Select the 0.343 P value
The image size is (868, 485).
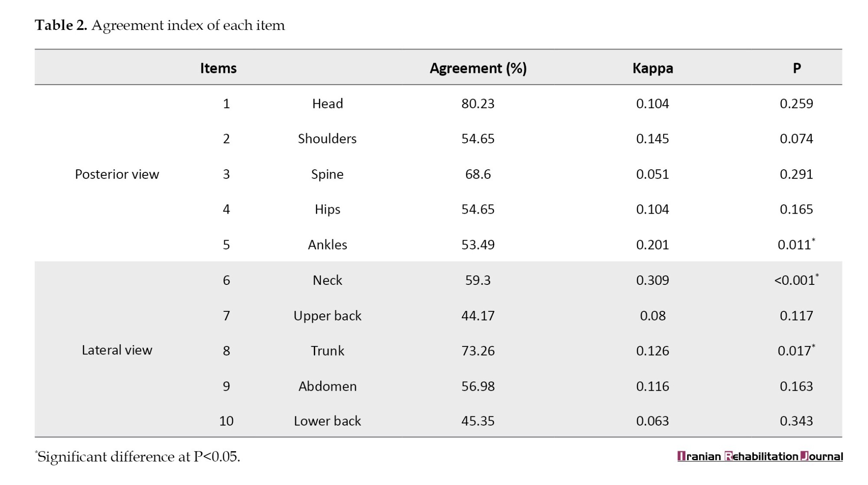point(796,421)
